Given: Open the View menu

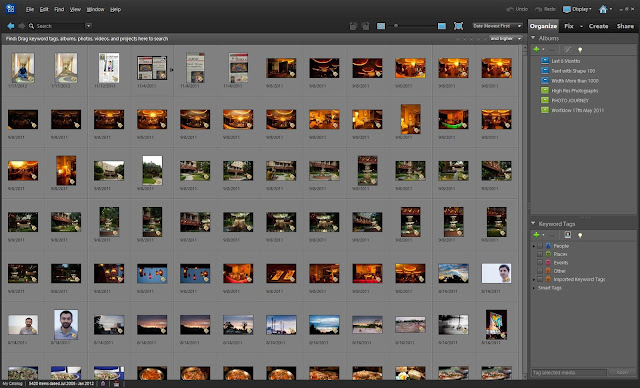Looking at the screenshot, I should tap(75, 9).
